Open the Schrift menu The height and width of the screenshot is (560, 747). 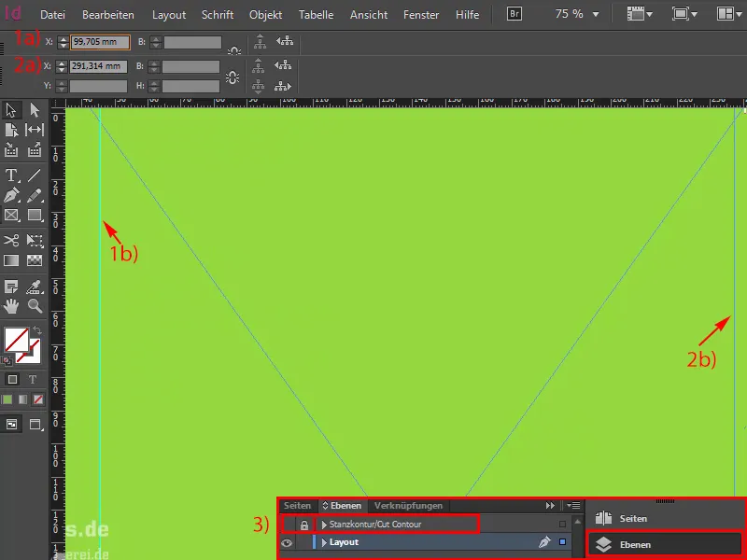pyautogui.click(x=218, y=15)
